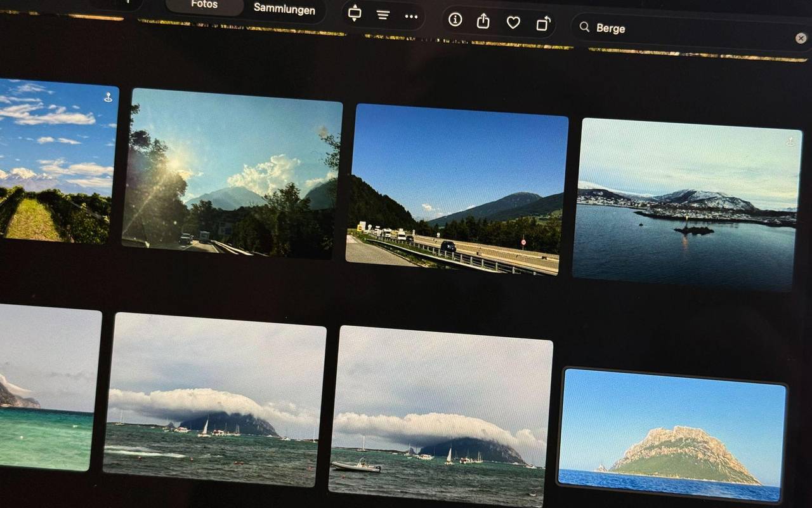
Task: Open the dinghy with cloud-covered mountain photo
Action: click(444, 413)
